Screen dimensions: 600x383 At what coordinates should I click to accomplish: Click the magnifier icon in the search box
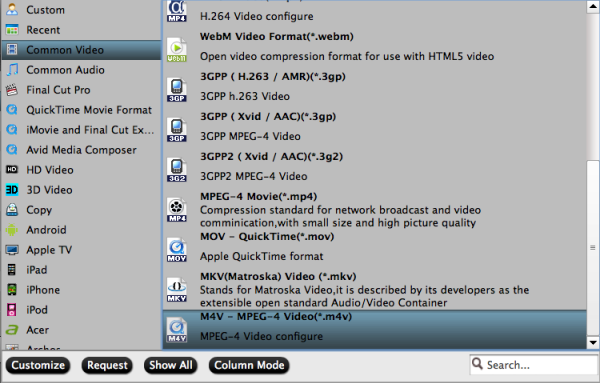click(x=477, y=363)
